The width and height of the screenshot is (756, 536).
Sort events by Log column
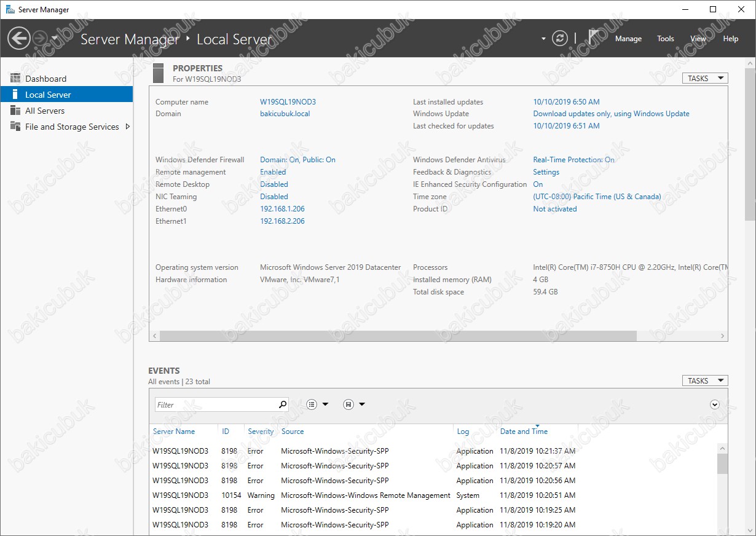[x=463, y=432]
